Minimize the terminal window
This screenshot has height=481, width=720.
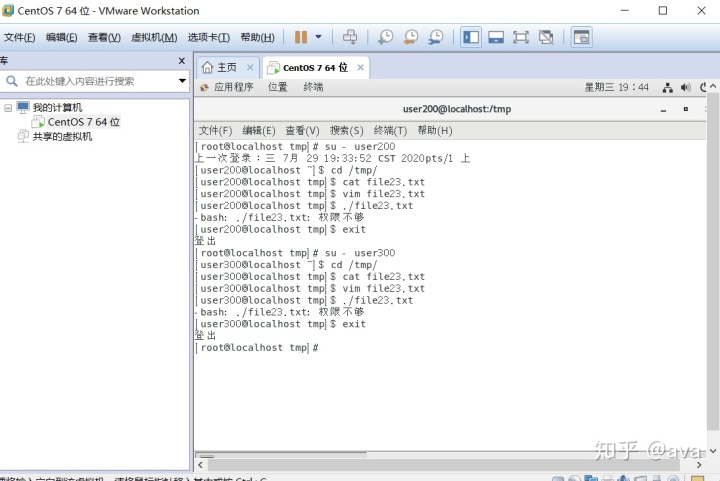coord(663,110)
